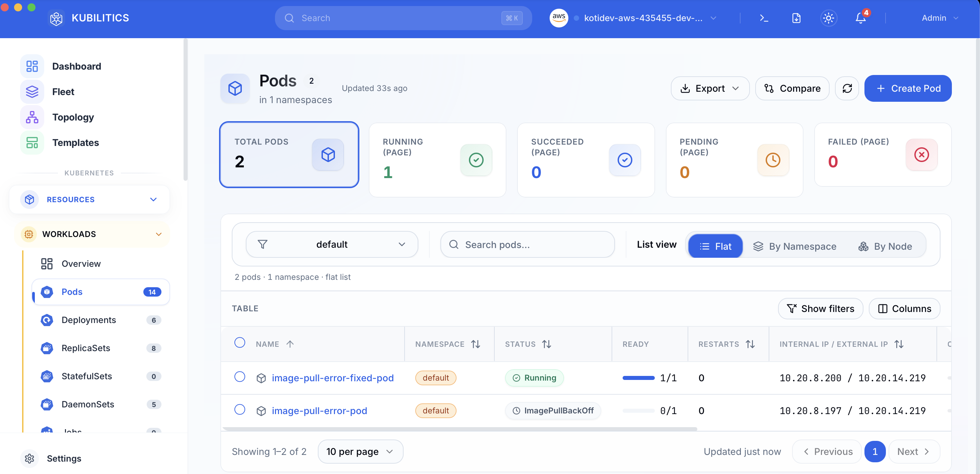Toggle the theme using the sun icon
Screen dimensions: 980x474
(828, 18)
